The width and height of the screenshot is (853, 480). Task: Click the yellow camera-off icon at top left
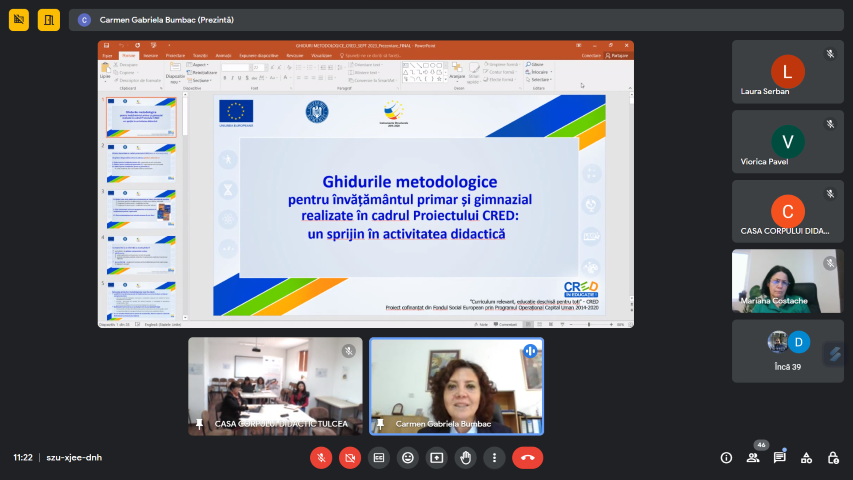[x=19, y=19]
